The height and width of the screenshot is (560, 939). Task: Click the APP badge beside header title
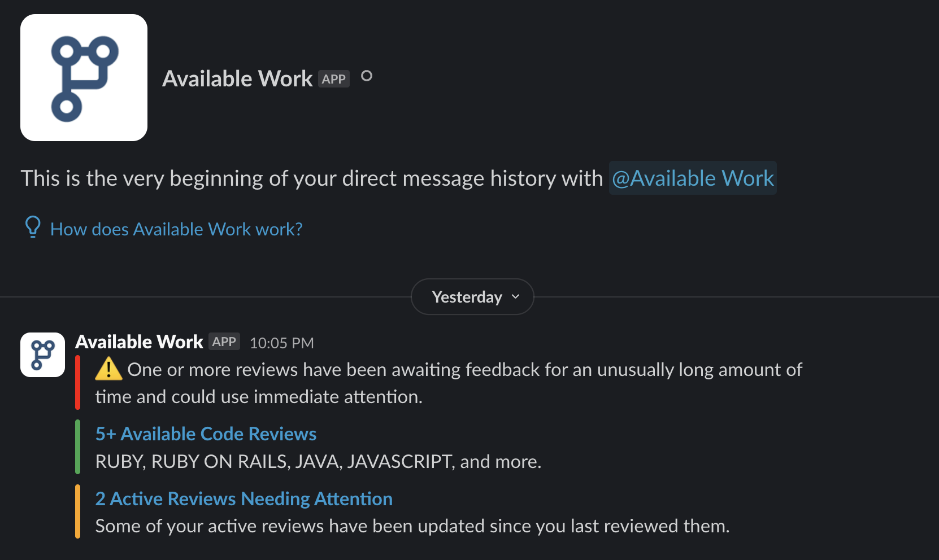pyautogui.click(x=333, y=79)
